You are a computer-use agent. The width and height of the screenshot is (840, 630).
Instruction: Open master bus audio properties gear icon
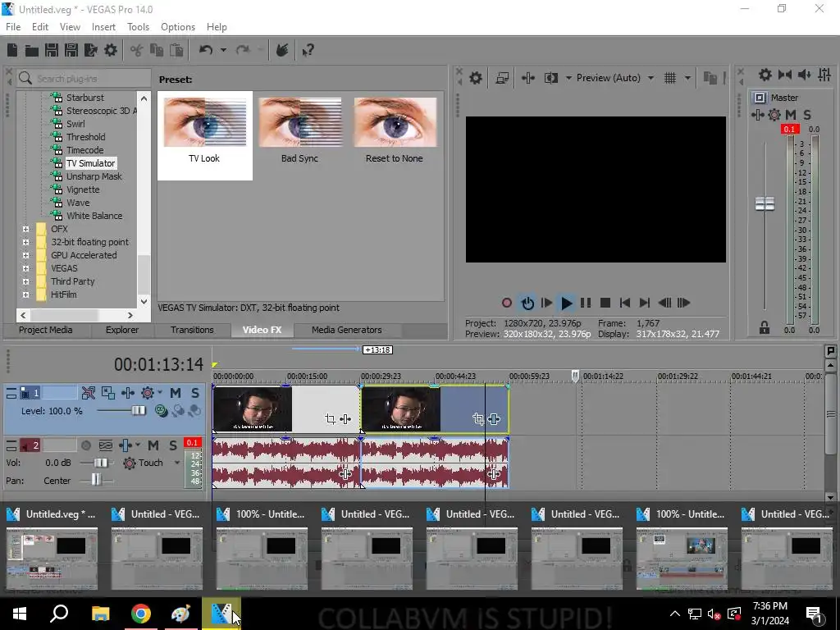tap(765, 75)
